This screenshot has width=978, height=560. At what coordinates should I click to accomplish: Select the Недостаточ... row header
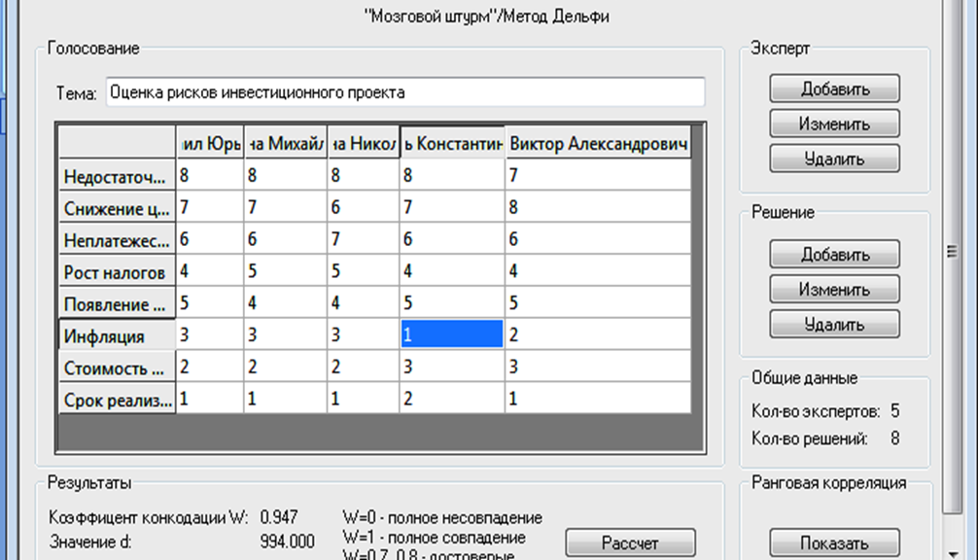pyautogui.click(x=117, y=177)
